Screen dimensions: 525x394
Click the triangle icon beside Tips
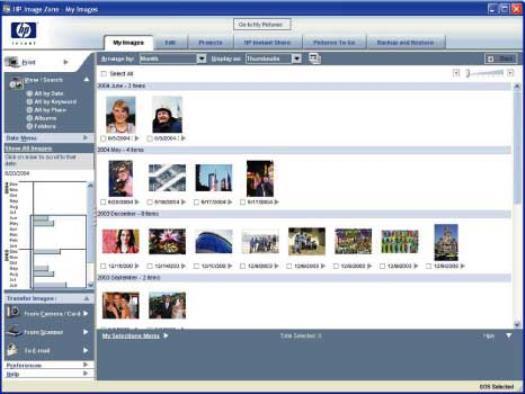coord(509,335)
